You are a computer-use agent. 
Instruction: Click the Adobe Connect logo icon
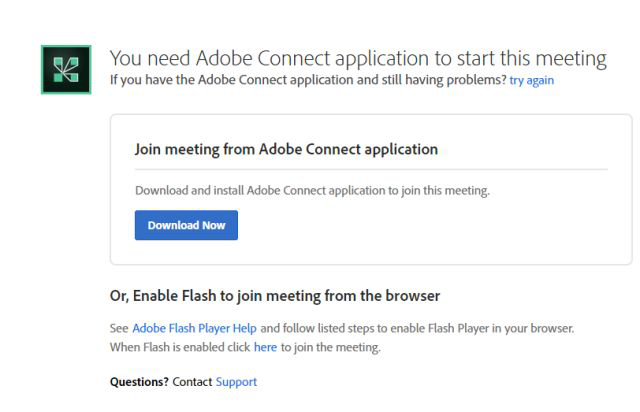coord(66,70)
